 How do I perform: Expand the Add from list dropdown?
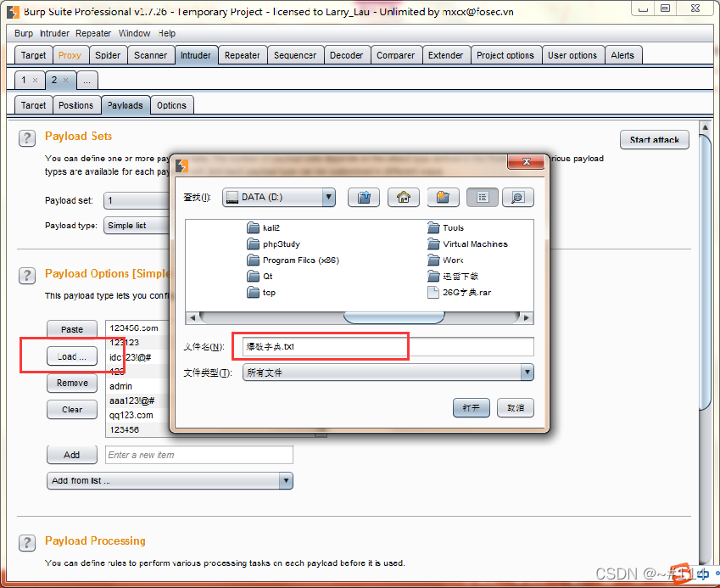(x=170, y=481)
